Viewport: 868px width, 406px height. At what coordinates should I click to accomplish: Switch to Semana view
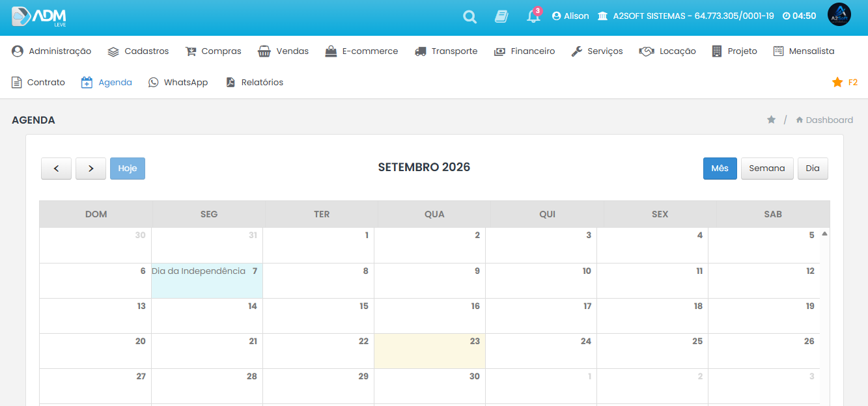pos(767,169)
